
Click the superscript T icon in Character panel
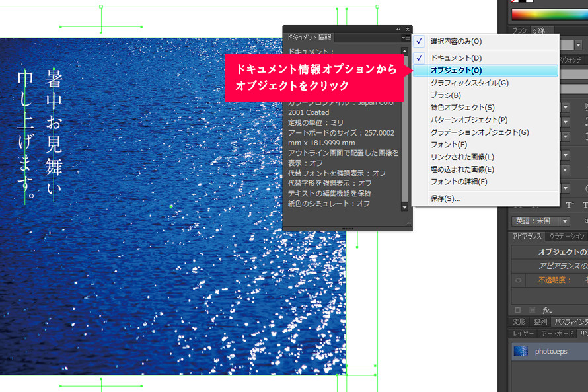point(570,205)
